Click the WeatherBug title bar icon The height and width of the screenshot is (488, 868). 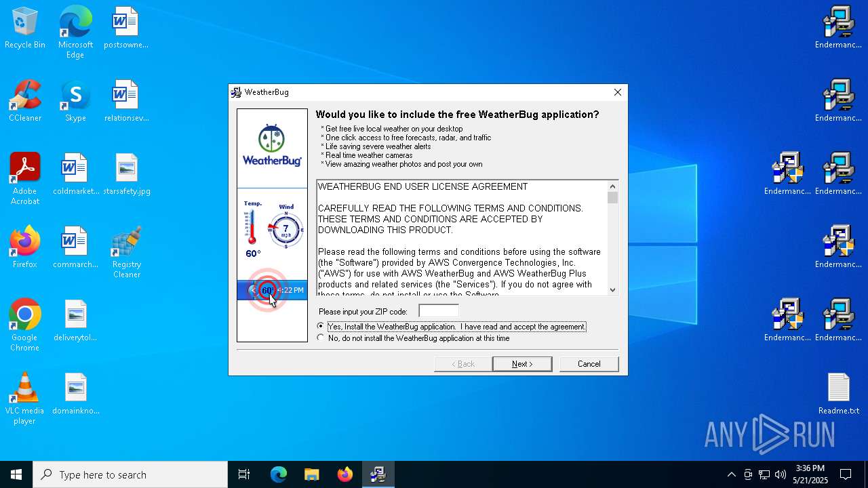point(236,92)
